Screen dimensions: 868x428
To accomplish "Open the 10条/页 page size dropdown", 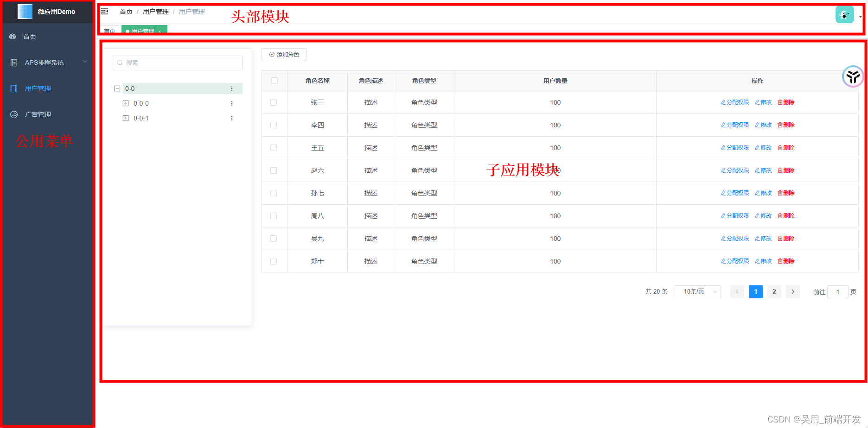I will (x=697, y=292).
